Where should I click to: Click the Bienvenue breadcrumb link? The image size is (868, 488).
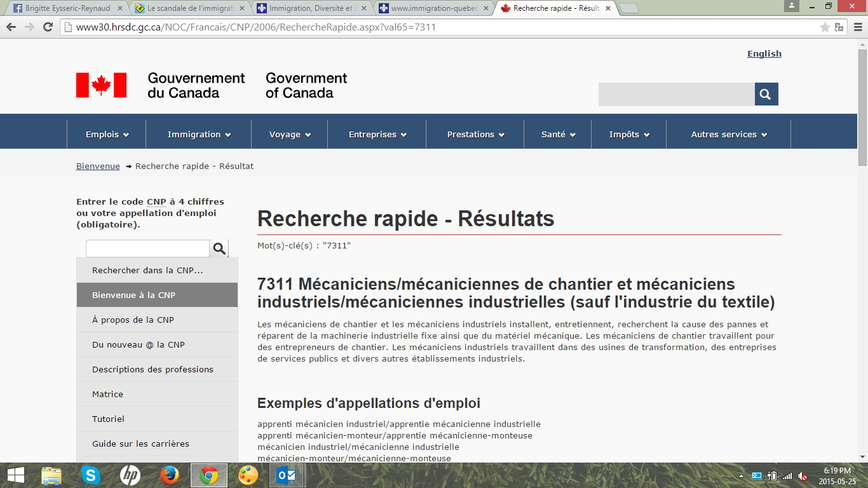coord(98,166)
